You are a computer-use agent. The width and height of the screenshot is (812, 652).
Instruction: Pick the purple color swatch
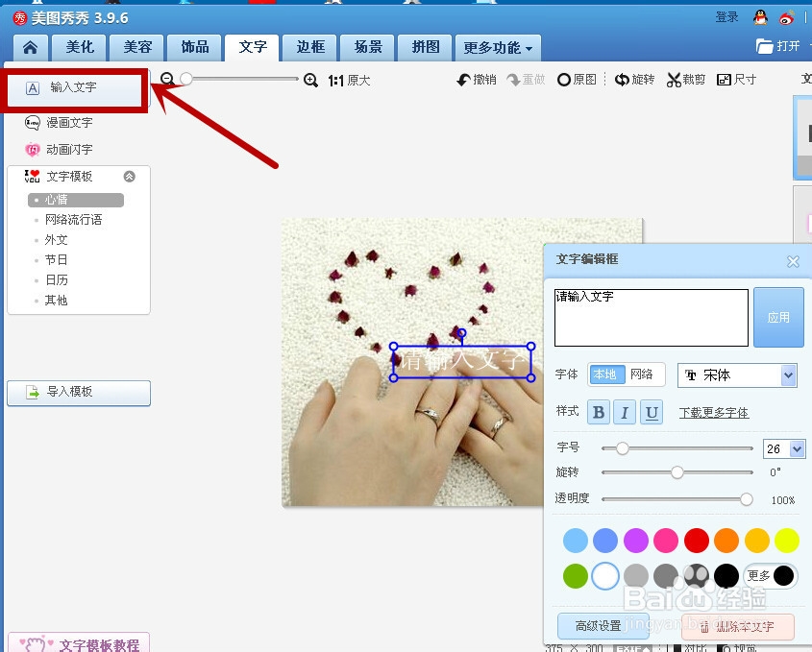pyautogui.click(x=635, y=541)
